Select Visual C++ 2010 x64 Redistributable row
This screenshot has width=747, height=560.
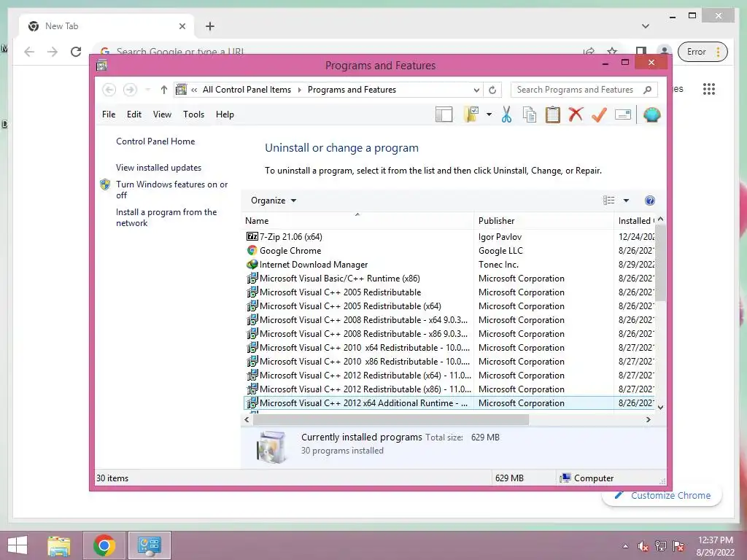point(449,348)
